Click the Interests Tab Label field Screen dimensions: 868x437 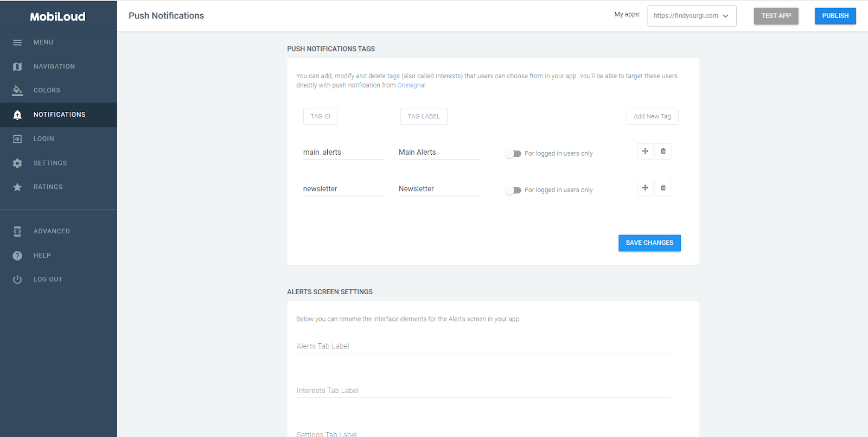(484, 391)
